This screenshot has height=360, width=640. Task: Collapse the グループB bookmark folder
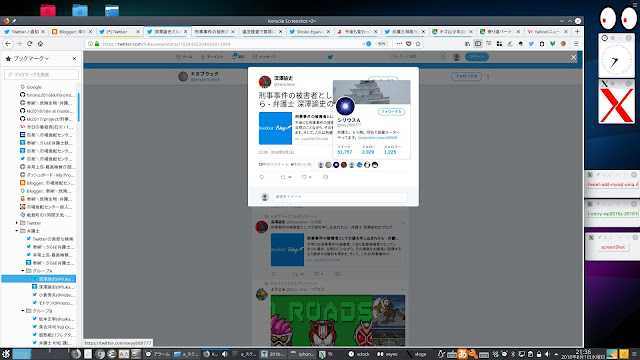[23, 311]
